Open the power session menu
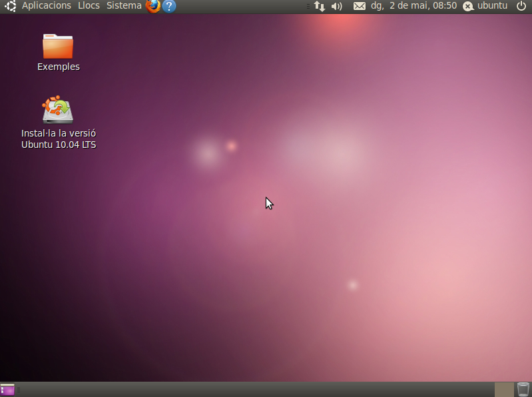 pyautogui.click(x=521, y=6)
